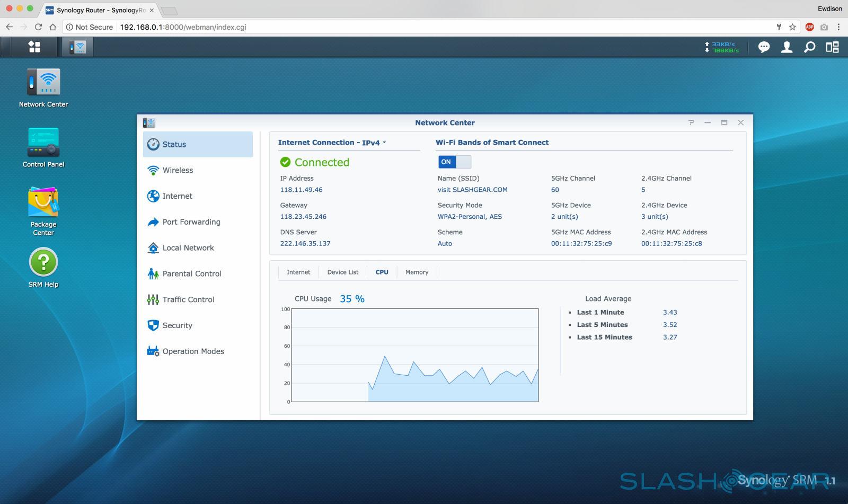This screenshot has width=848, height=504.
Task: Open user account options icon
Action: 787,47
